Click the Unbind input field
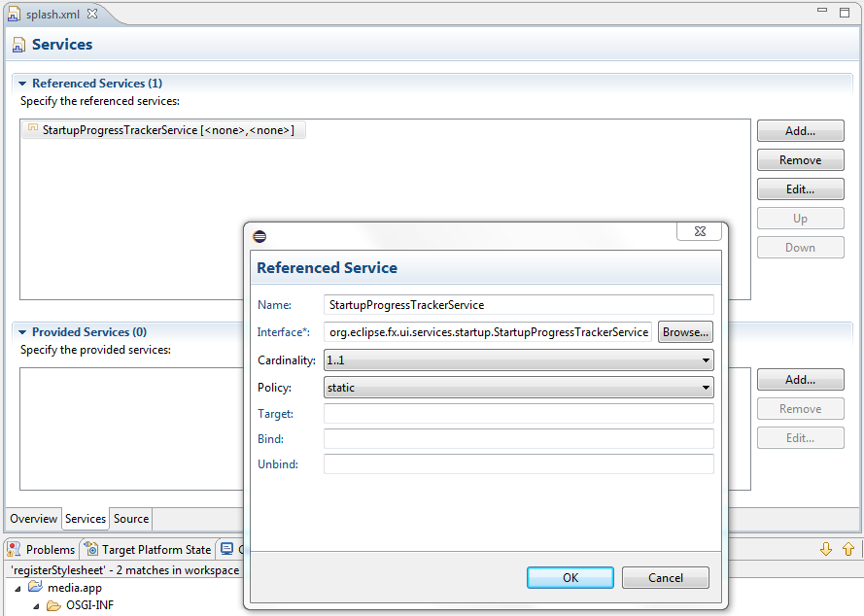864x616 pixels. 519,463
